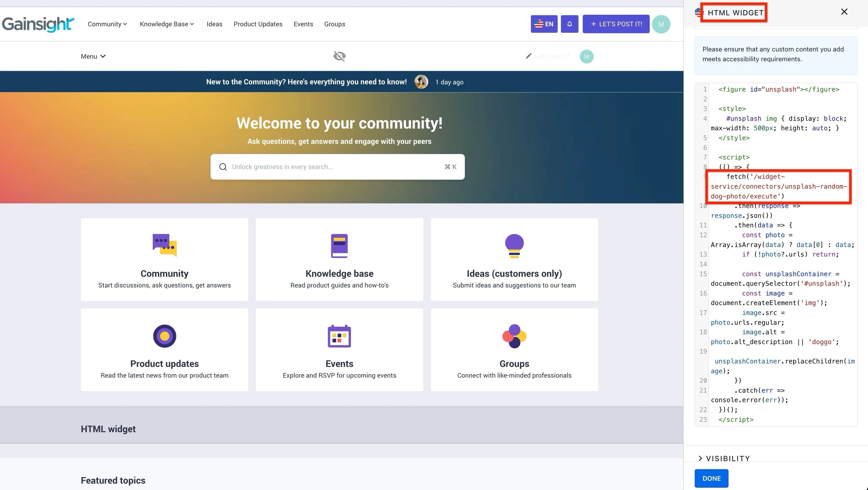Click the Groups colored circles icon
868x490 pixels.
click(514, 336)
